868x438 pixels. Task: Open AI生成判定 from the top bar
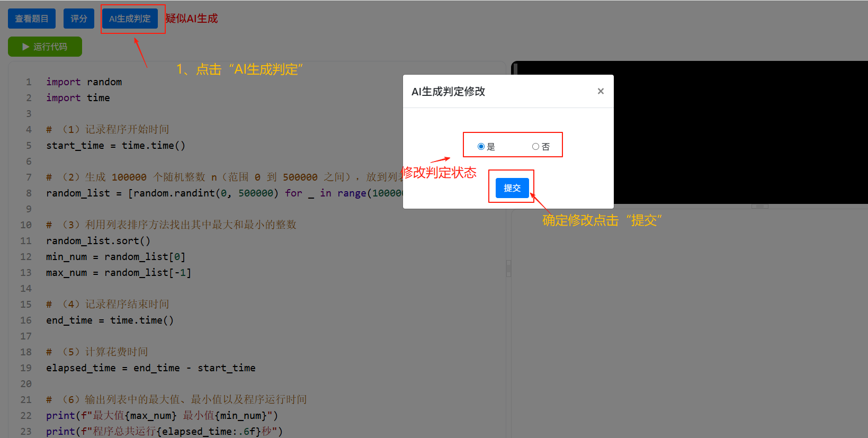point(130,19)
